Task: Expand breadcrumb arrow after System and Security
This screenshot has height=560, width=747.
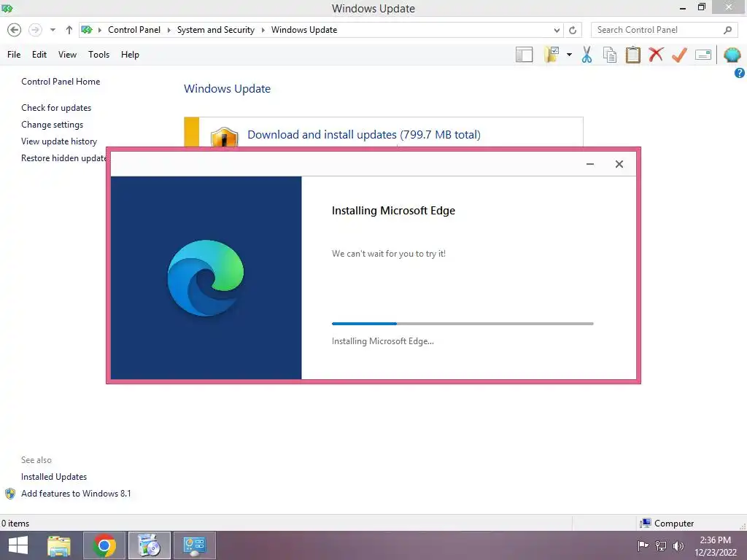Action: (x=263, y=30)
